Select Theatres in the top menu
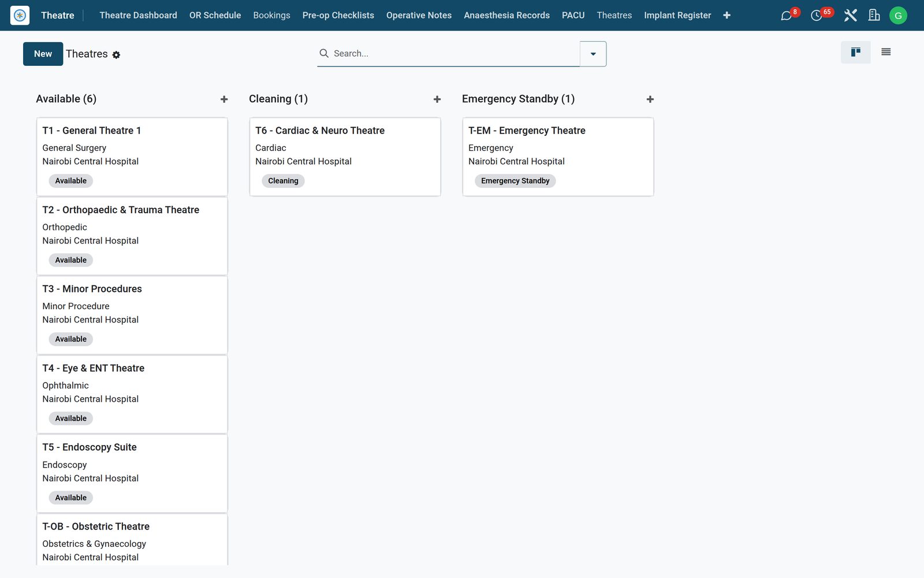 tap(614, 15)
